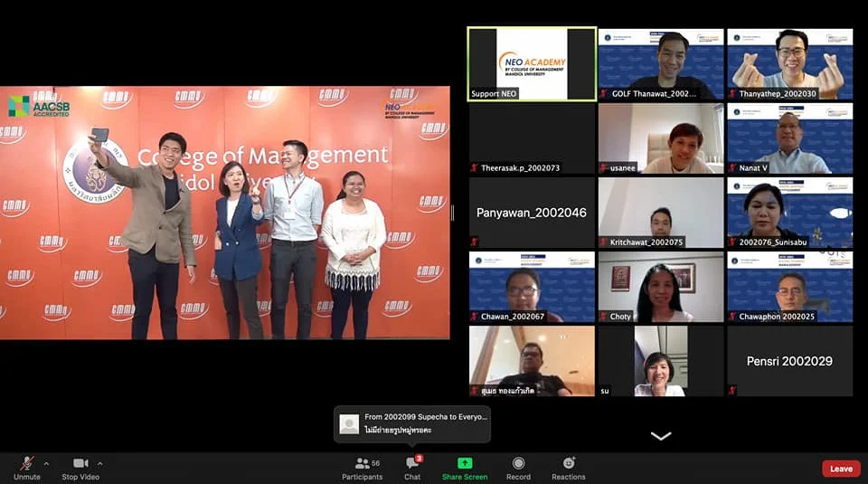Click the Nanat V name label
The width and height of the screenshot is (868, 484).
coord(753,167)
